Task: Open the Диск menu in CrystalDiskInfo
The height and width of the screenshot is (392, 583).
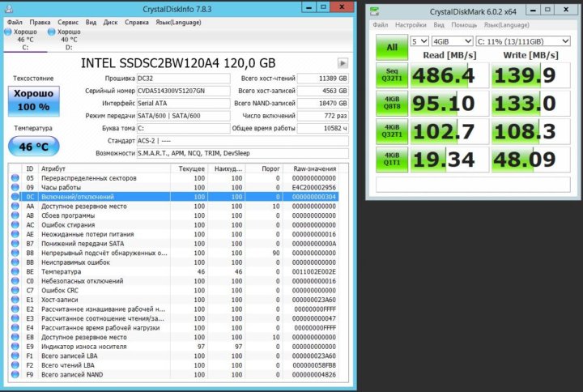Action: pos(112,23)
